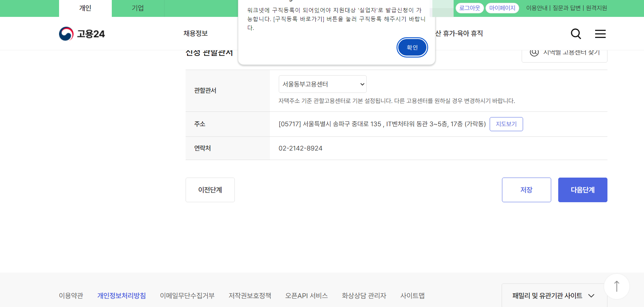Open 이용약관 footer link
Screen dimensions: 644x307
pyautogui.click(x=71, y=296)
